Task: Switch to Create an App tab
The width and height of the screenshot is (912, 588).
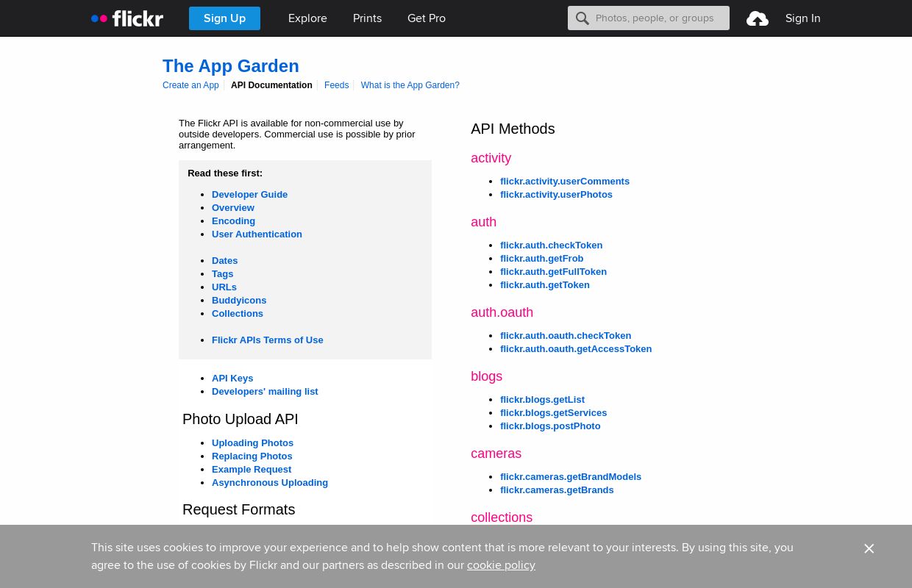Action: (190, 85)
